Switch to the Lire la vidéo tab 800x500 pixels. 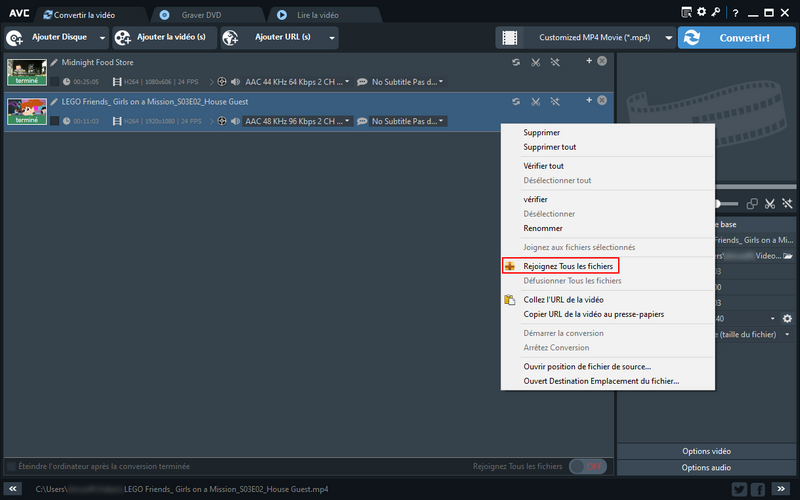(324, 15)
